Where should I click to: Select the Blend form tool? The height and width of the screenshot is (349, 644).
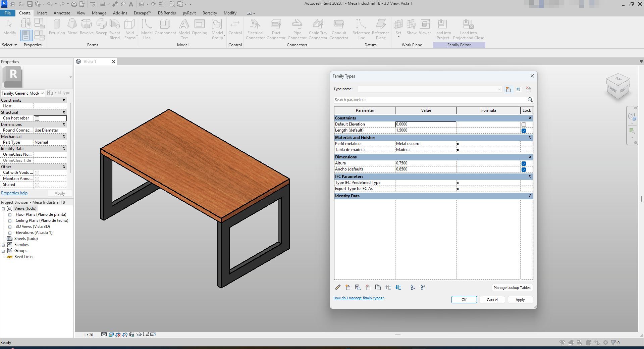click(x=72, y=27)
